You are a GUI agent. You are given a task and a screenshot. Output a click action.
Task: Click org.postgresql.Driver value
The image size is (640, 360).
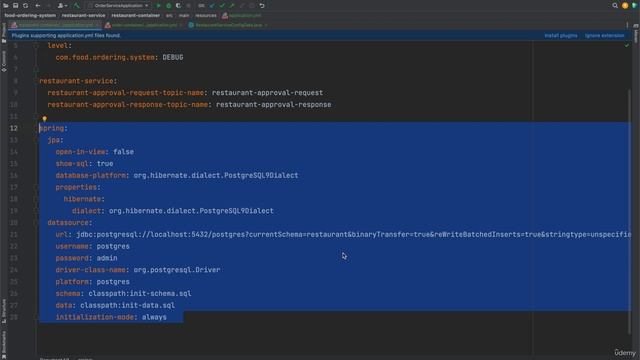[177, 270]
